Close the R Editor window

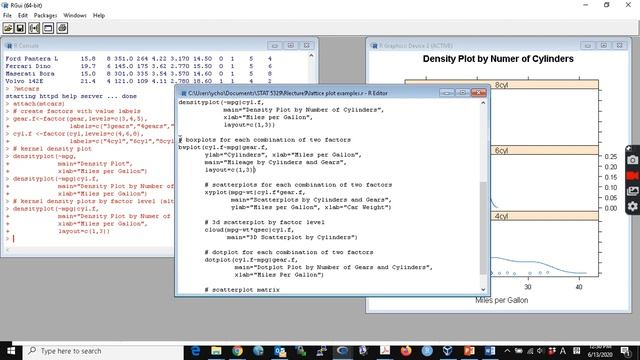pos(478,93)
